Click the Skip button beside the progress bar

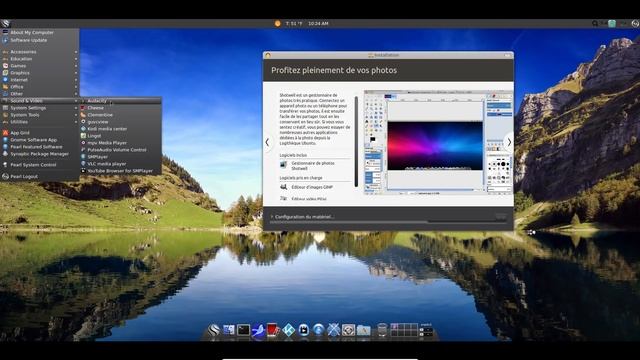pyautogui.click(x=501, y=217)
